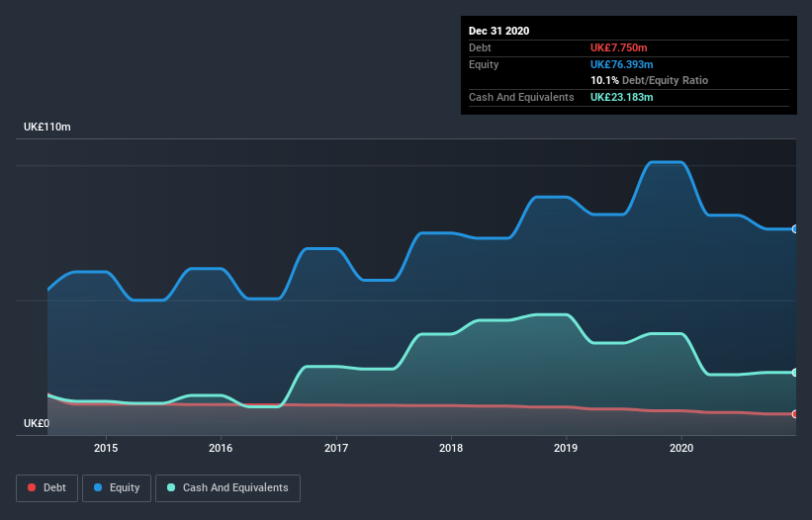Click the 2019 axis label
Viewport: 812px width, 520px height.
tap(566, 448)
